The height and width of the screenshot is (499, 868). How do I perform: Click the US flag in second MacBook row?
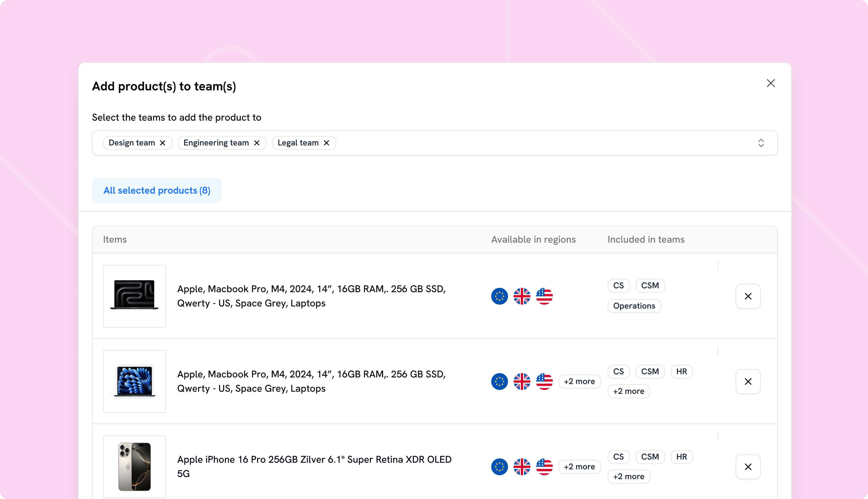544,381
